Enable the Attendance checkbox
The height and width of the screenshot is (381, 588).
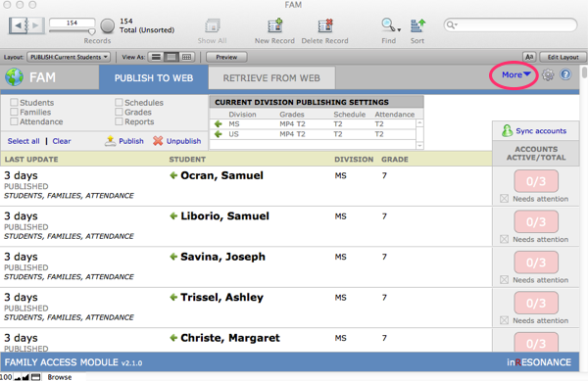click(14, 121)
